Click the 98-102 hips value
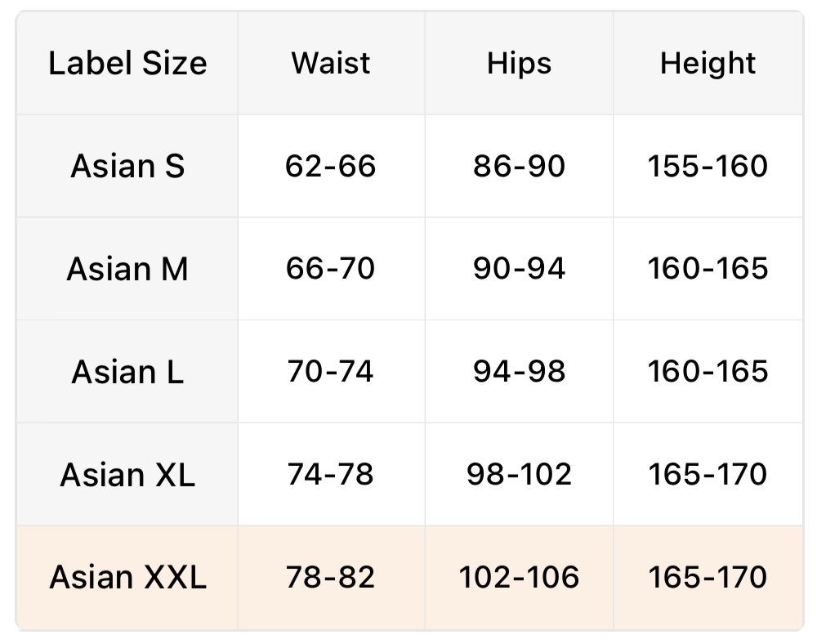This screenshot has width=817, height=644. click(519, 475)
